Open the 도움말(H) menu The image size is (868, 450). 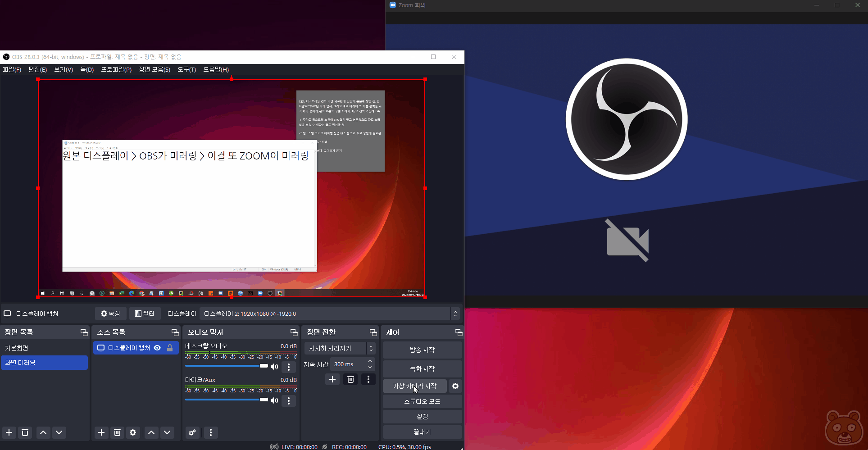(216, 69)
